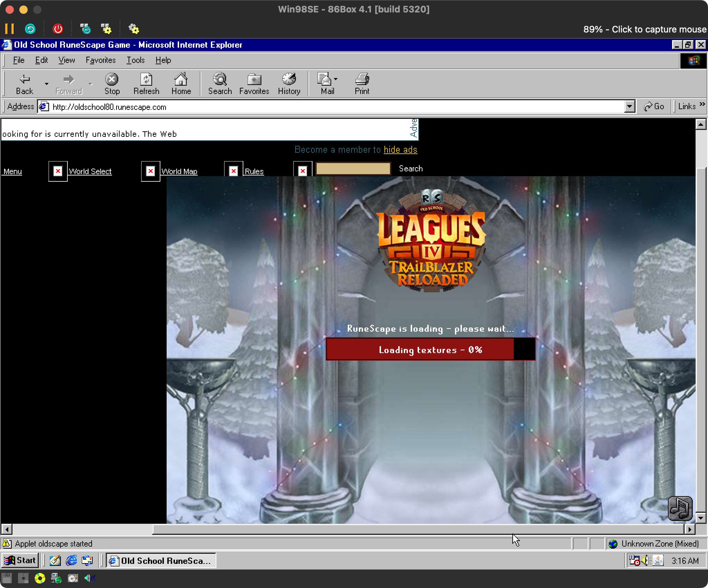Open the Back history dropdown arrow
708x588 pixels.
46,84
